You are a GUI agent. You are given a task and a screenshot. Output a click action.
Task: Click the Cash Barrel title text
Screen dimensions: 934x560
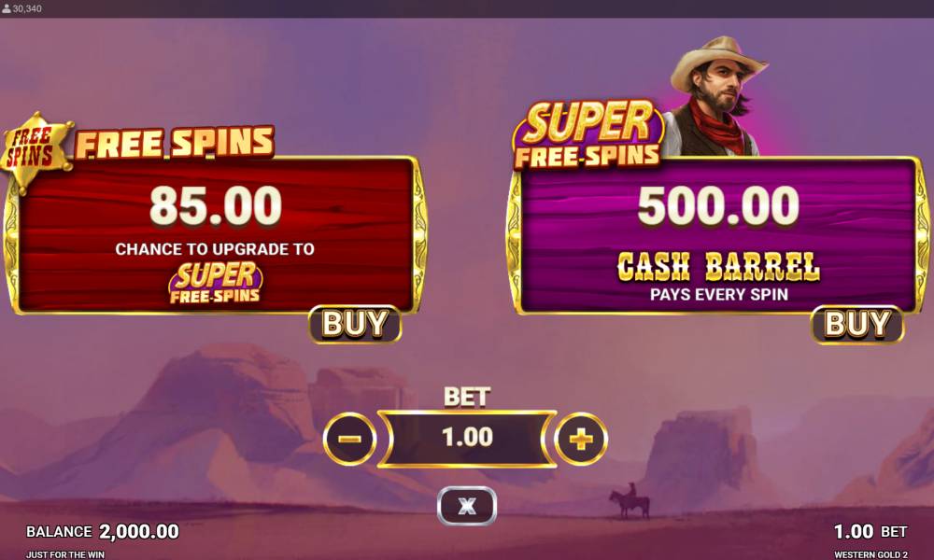tap(718, 267)
